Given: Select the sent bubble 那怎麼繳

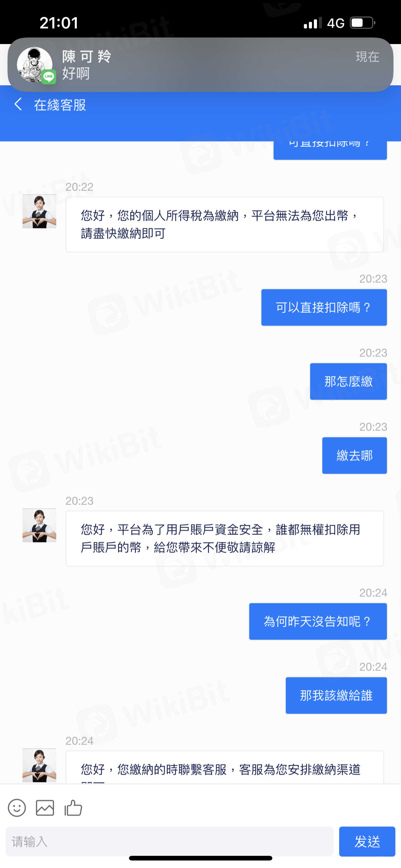Looking at the screenshot, I should coord(349,382).
